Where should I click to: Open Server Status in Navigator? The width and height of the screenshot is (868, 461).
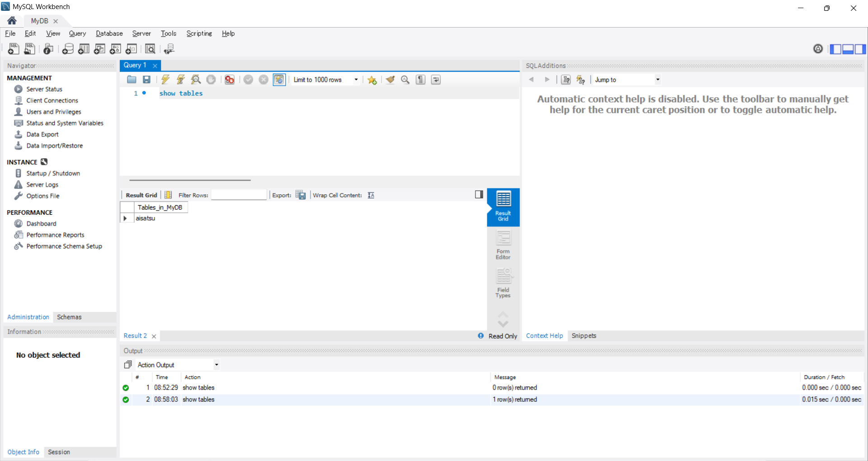tap(44, 89)
